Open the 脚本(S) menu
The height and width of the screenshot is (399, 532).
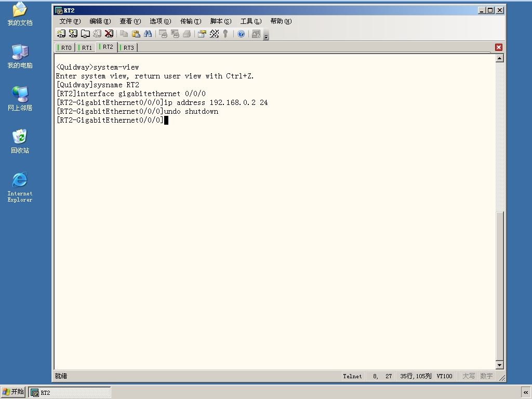coord(220,21)
